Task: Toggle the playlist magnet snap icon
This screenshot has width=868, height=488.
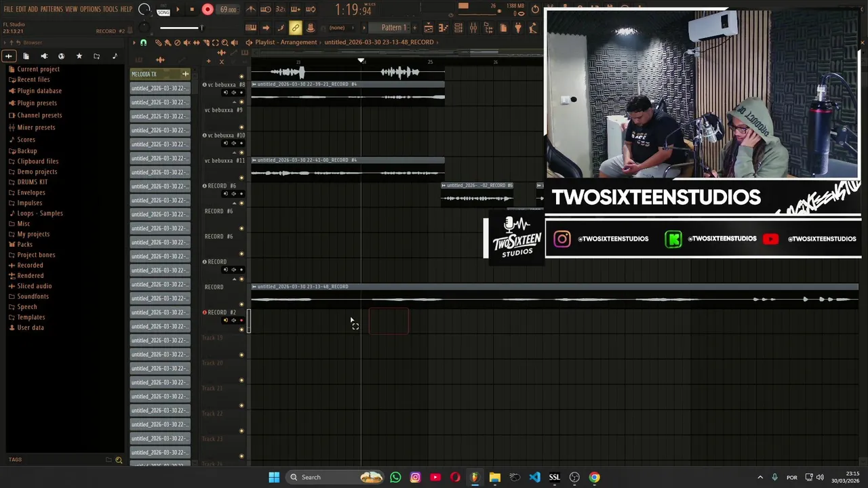Action: coord(143,43)
